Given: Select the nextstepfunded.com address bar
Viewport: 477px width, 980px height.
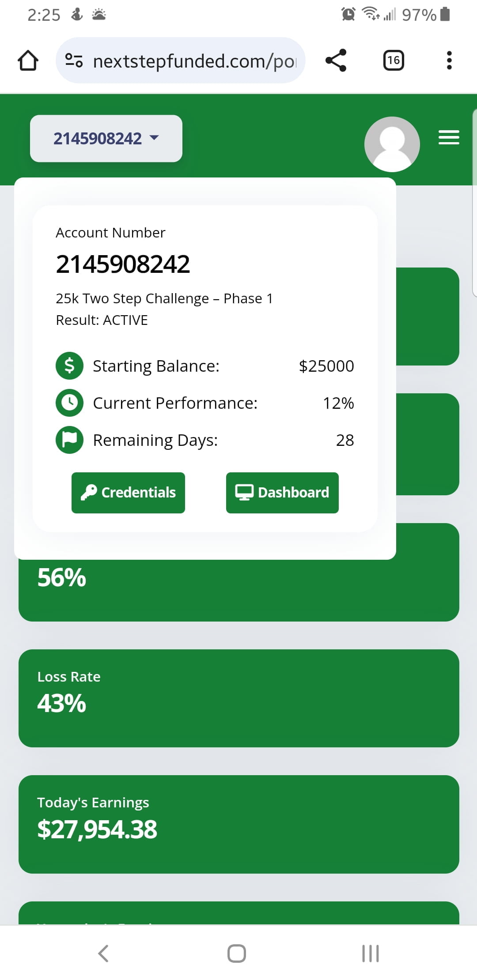Looking at the screenshot, I should click(194, 61).
